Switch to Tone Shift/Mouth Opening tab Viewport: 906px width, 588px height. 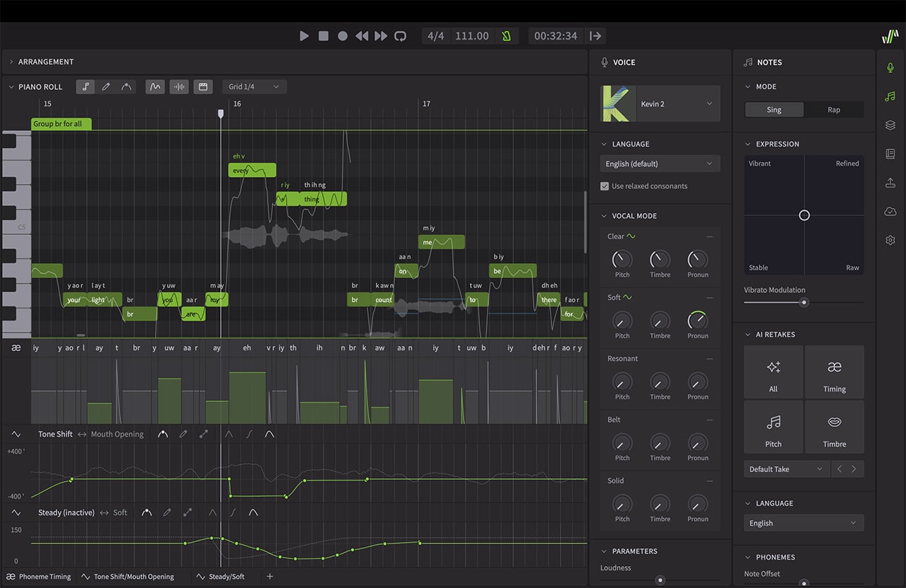tap(128, 577)
